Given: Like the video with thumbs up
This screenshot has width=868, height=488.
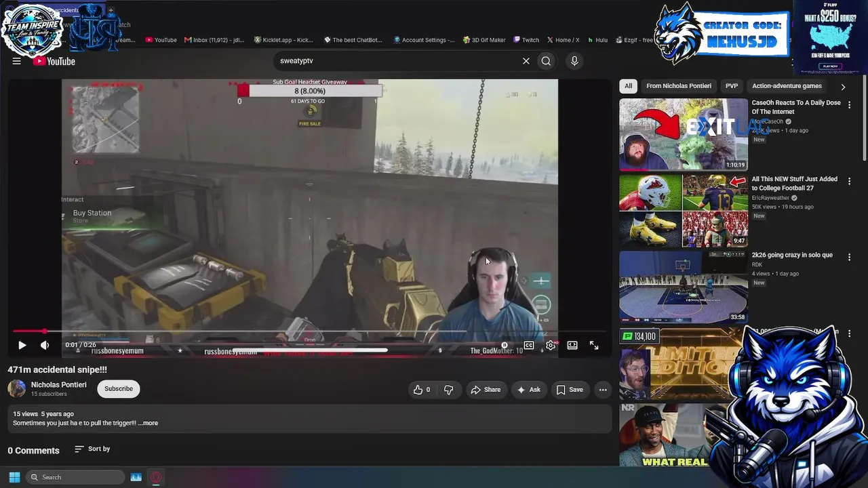Looking at the screenshot, I should pyautogui.click(x=422, y=390).
